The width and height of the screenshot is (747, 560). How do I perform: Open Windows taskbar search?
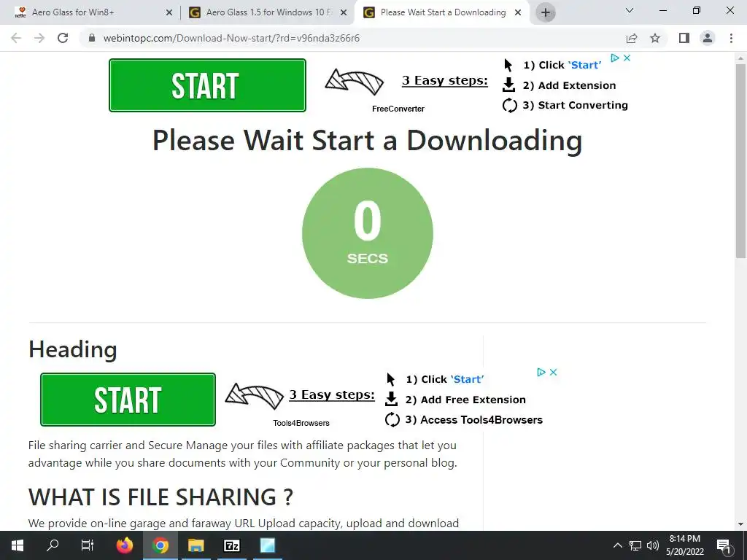[53, 545]
